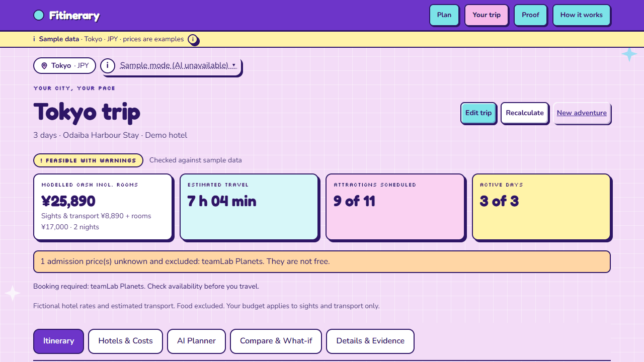Image resolution: width=644 pixels, height=362 pixels.
Task: Open the Sample mode (AI unavailable) dropdown
Action: [178, 65]
